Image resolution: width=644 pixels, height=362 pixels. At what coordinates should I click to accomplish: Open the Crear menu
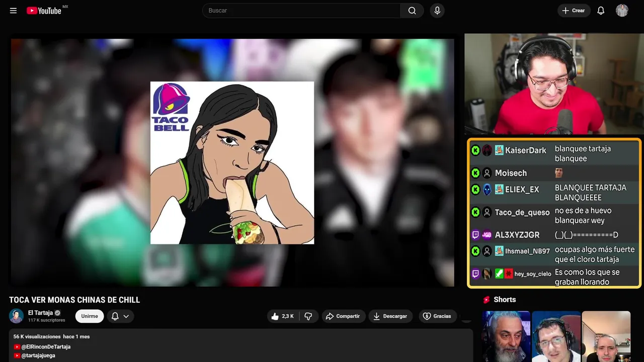tap(574, 11)
